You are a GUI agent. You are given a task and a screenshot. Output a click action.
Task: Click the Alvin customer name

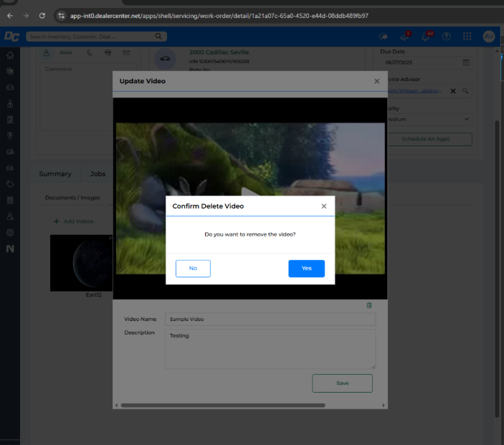[x=66, y=53]
